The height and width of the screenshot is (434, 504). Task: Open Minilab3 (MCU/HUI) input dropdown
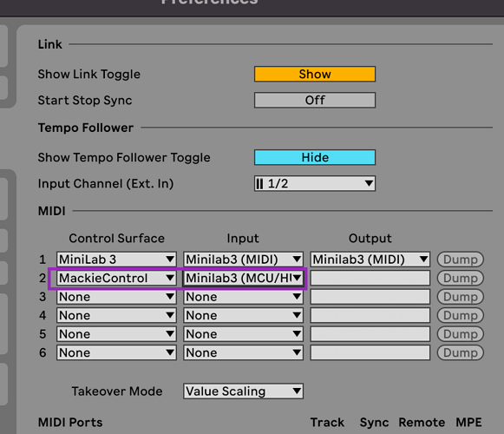pos(243,278)
